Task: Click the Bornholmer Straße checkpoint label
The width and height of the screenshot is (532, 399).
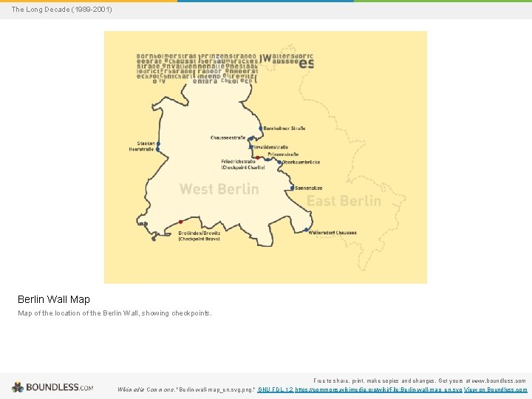Action: 284,129
